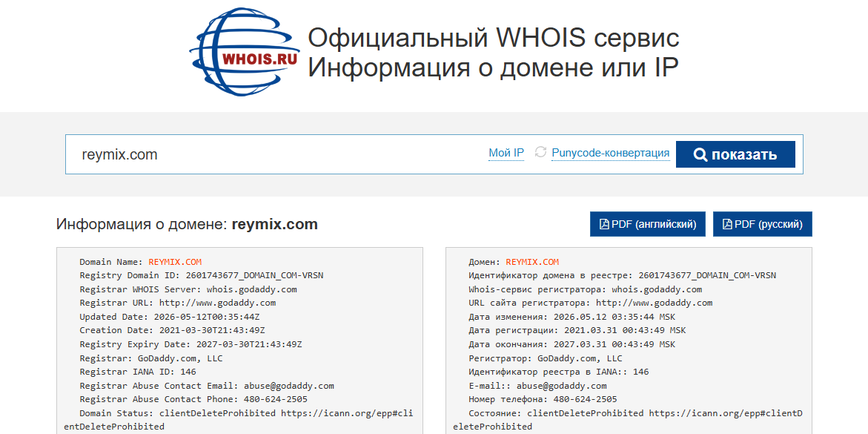The image size is (868, 434).
Task: Click the 'URL сайта регистратора' line
Action: 590,303
